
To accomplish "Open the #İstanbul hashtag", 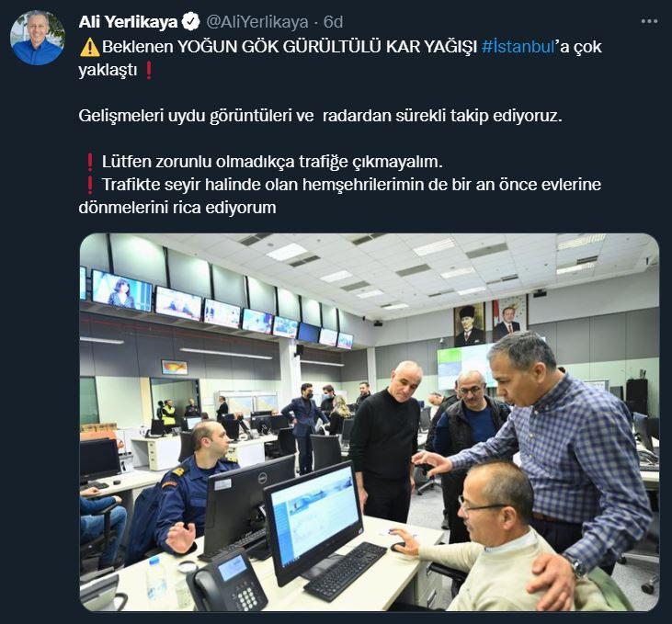I will click(518, 46).
